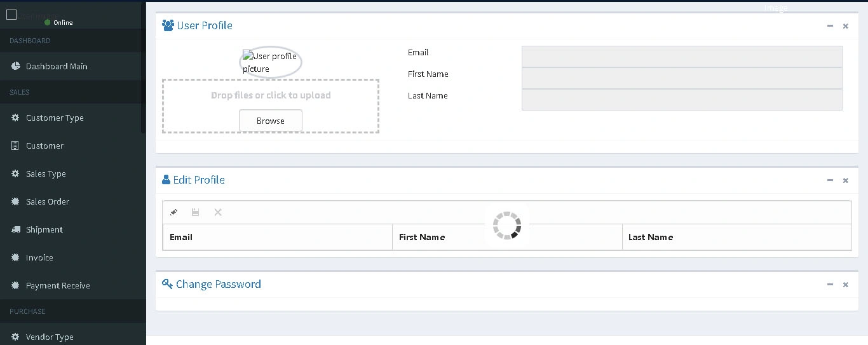
Task: Click the cancel X icon in Edit Profile toolbar
Action: pyautogui.click(x=218, y=212)
